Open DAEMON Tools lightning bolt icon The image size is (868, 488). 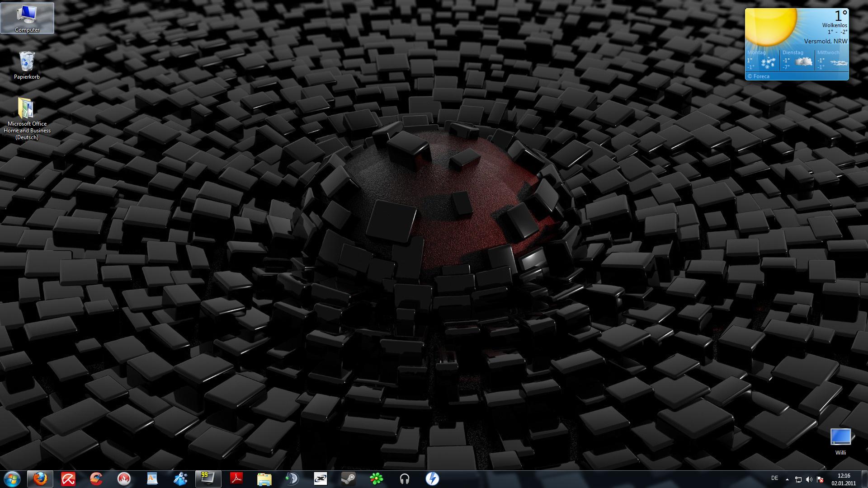click(x=432, y=479)
